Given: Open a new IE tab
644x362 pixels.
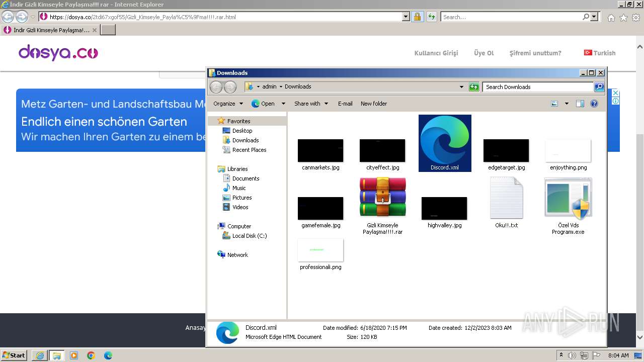Looking at the screenshot, I should click(108, 30).
